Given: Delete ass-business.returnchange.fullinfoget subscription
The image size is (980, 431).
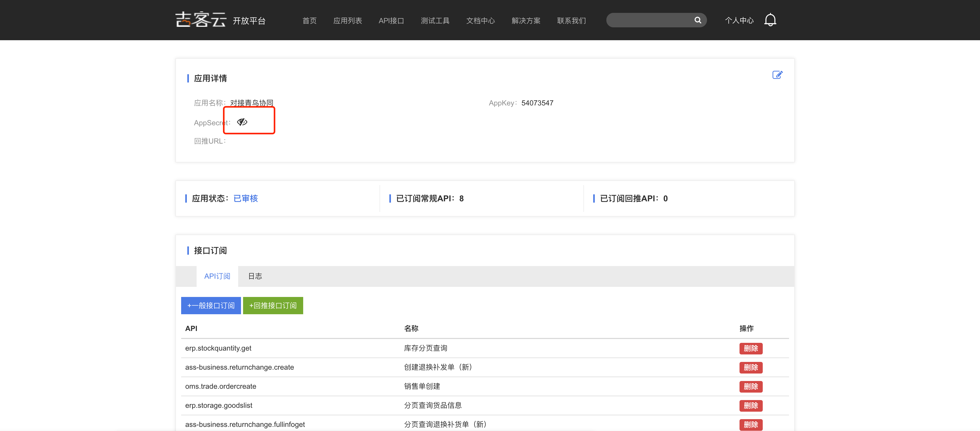Looking at the screenshot, I should pyautogui.click(x=751, y=425).
